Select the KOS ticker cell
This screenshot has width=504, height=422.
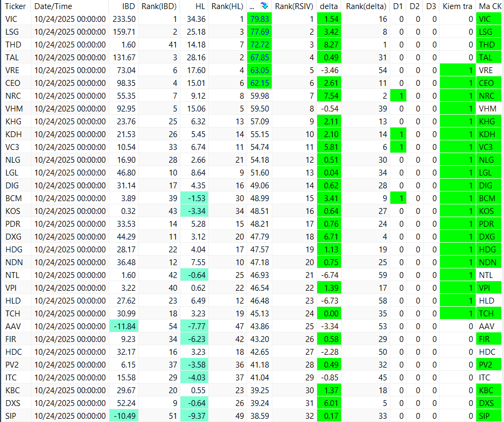coord(17,211)
